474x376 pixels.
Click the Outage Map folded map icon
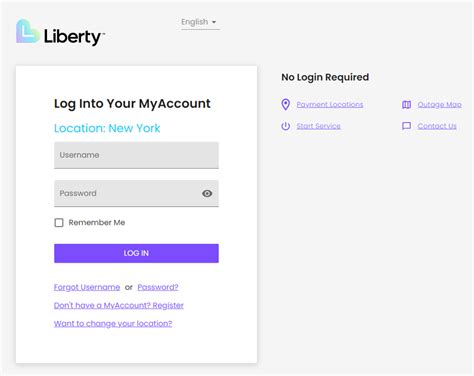coord(406,105)
